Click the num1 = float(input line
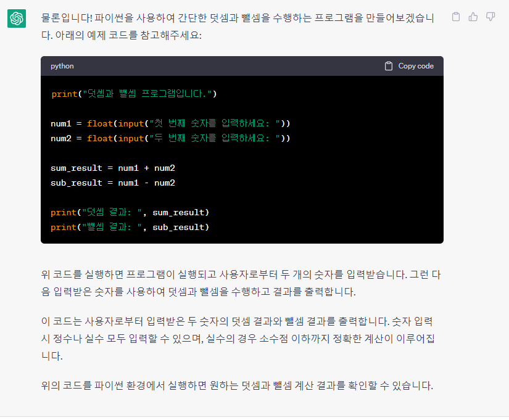This screenshot has width=509, height=420. pyautogui.click(x=170, y=123)
